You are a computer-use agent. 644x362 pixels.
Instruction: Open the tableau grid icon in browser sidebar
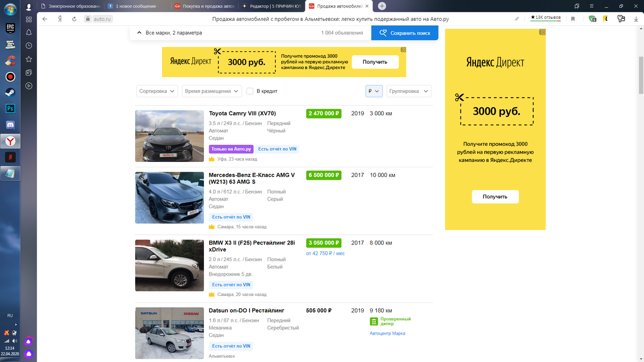[x=28, y=19]
